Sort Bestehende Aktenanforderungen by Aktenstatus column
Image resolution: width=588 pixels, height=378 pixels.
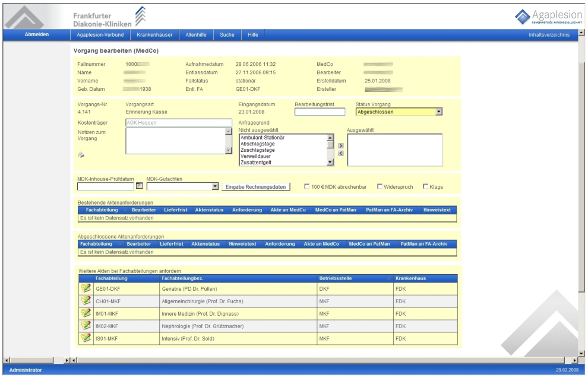[209, 210]
